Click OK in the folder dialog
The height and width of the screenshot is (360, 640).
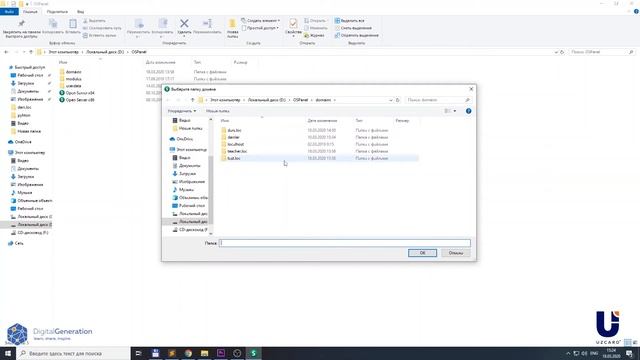(422, 253)
